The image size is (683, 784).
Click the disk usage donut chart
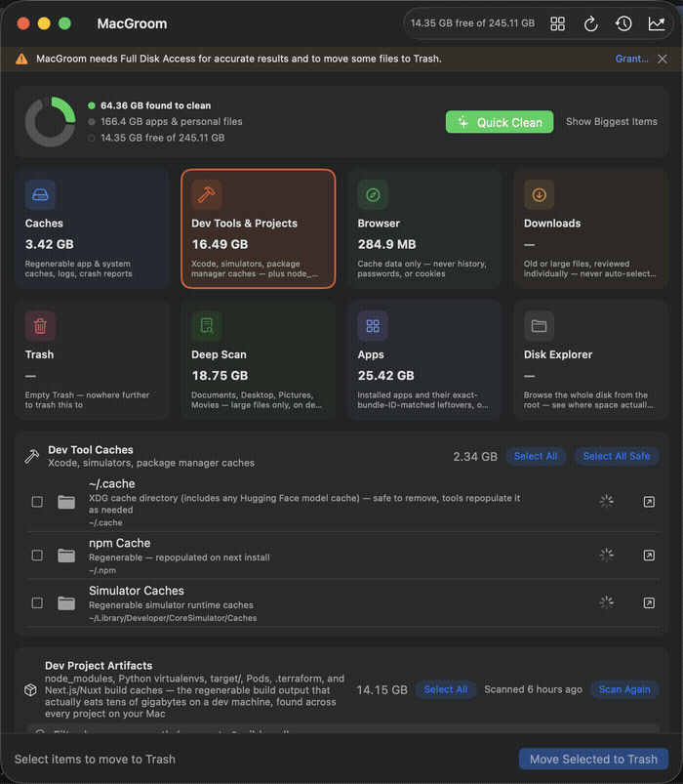[51, 122]
